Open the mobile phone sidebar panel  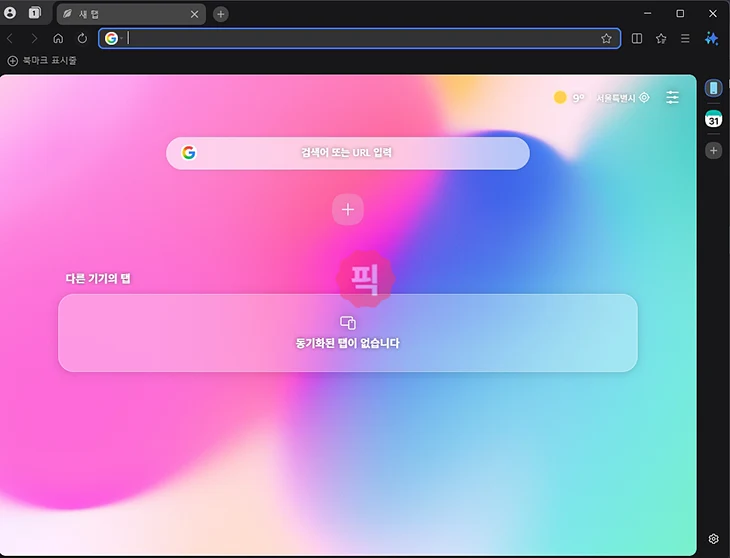tap(713, 88)
